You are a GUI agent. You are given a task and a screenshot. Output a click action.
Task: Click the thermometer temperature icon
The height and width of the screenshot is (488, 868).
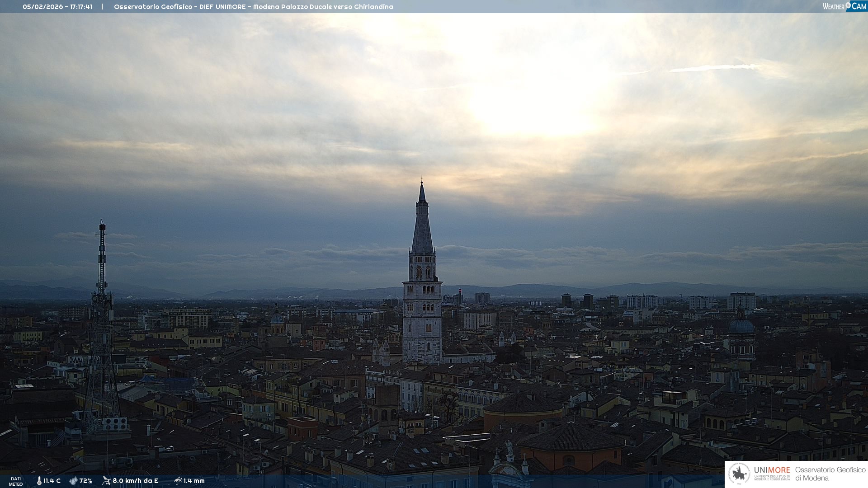click(x=39, y=481)
